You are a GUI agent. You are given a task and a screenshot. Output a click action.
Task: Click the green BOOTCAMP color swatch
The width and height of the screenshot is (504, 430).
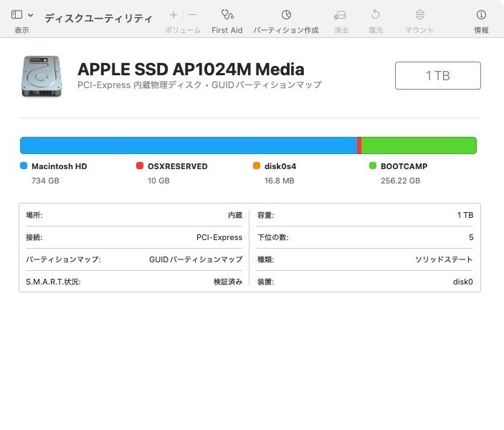(x=373, y=166)
